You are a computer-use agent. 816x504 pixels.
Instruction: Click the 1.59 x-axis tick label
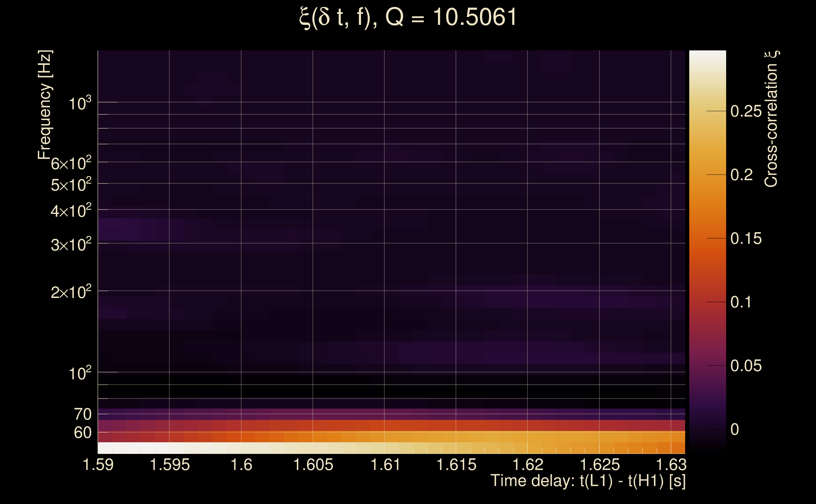coord(98,465)
